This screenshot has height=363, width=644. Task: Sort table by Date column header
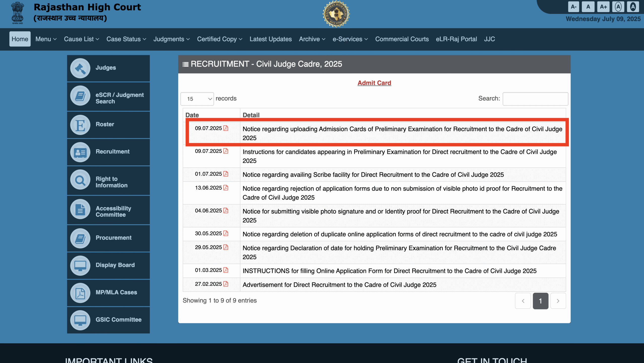click(x=211, y=115)
